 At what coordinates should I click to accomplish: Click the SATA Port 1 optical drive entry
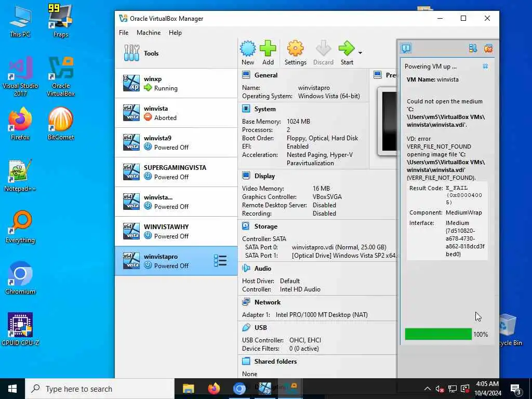click(x=344, y=256)
